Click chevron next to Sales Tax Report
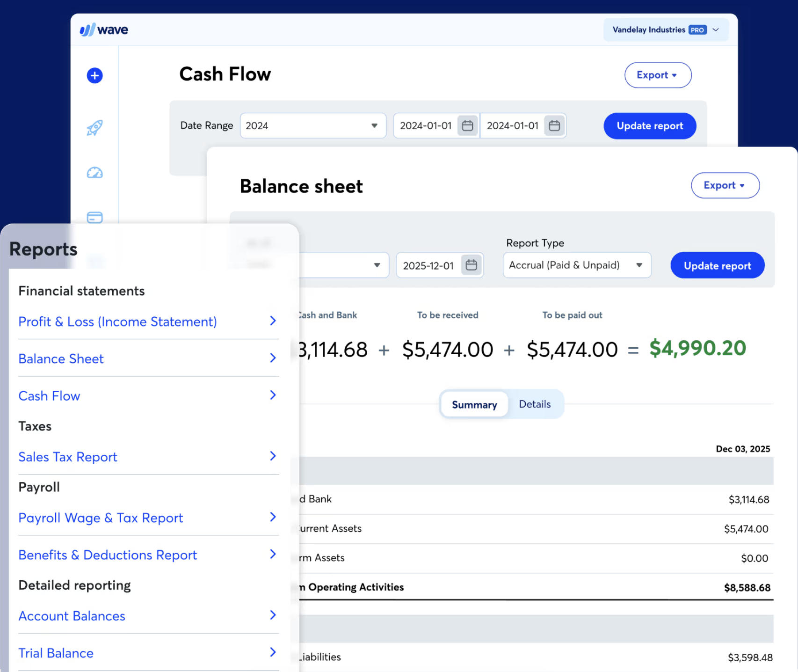This screenshot has width=798, height=672. (273, 456)
